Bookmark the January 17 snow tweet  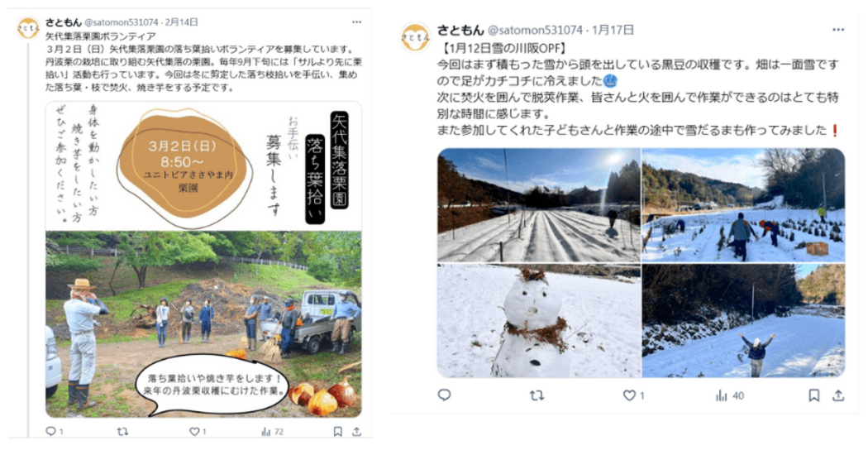pyautogui.click(x=813, y=395)
